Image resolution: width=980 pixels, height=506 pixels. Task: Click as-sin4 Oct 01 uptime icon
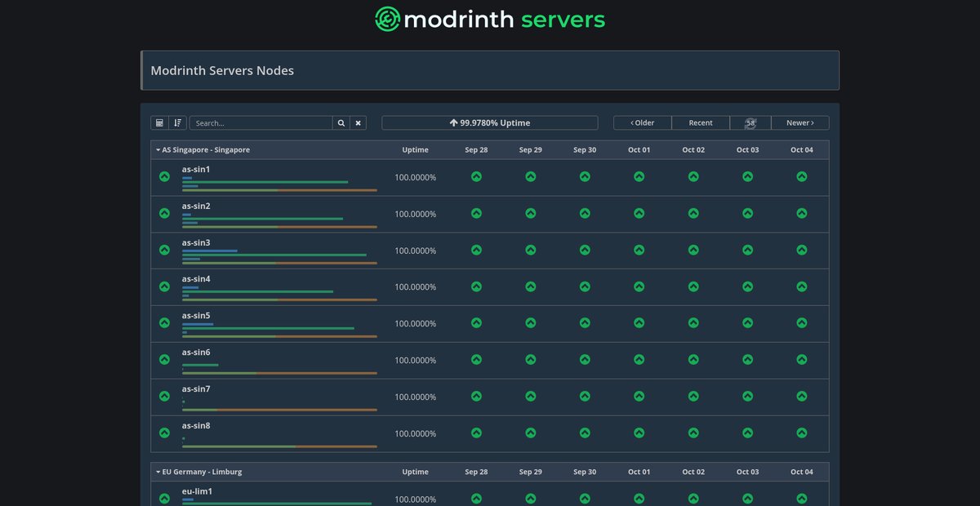click(639, 286)
